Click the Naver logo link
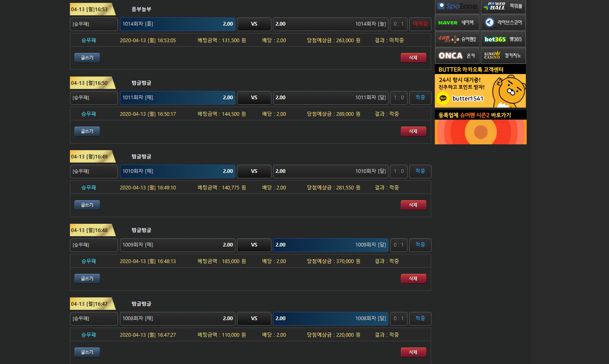Viewport: 609px width, 364px height. pyautogui.click(x=457, y=23)
